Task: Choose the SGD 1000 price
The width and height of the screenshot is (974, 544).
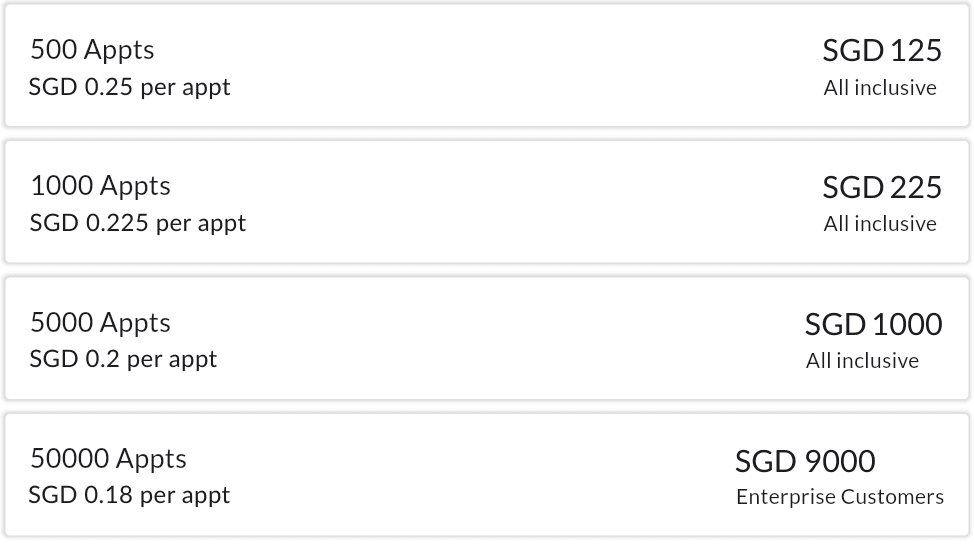Action: click(x=873, y=324)
